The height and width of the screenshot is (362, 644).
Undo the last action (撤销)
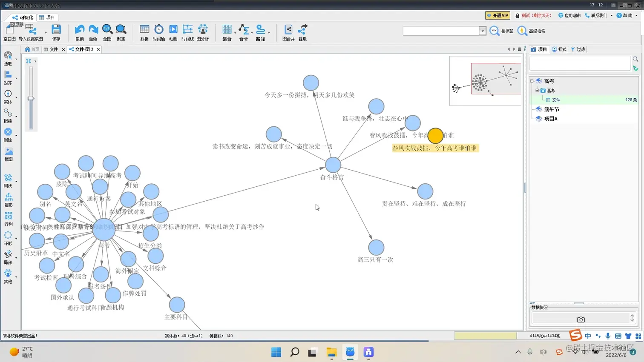coord(80,32)
